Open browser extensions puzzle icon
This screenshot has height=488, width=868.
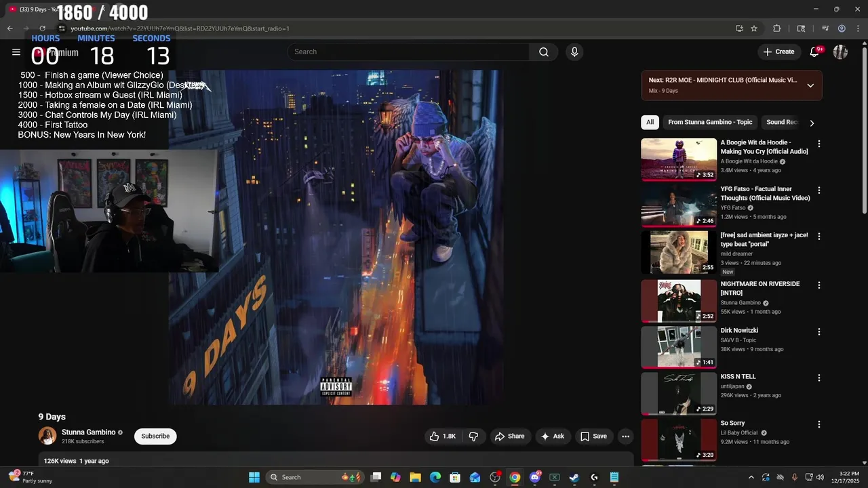[x=777, y=28]
